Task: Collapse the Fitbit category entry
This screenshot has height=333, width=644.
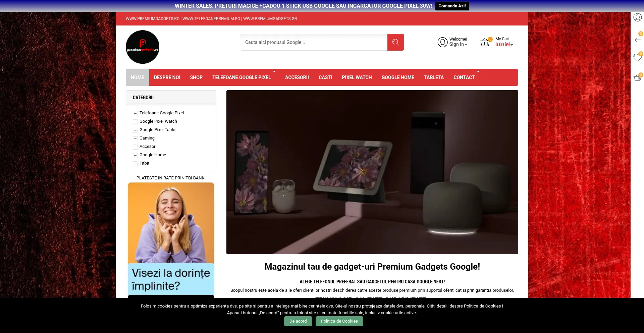Action: (x=135, y=163)
